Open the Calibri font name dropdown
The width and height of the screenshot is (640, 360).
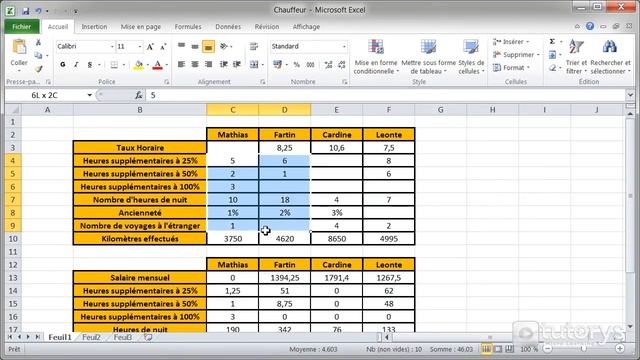[112, 47]
